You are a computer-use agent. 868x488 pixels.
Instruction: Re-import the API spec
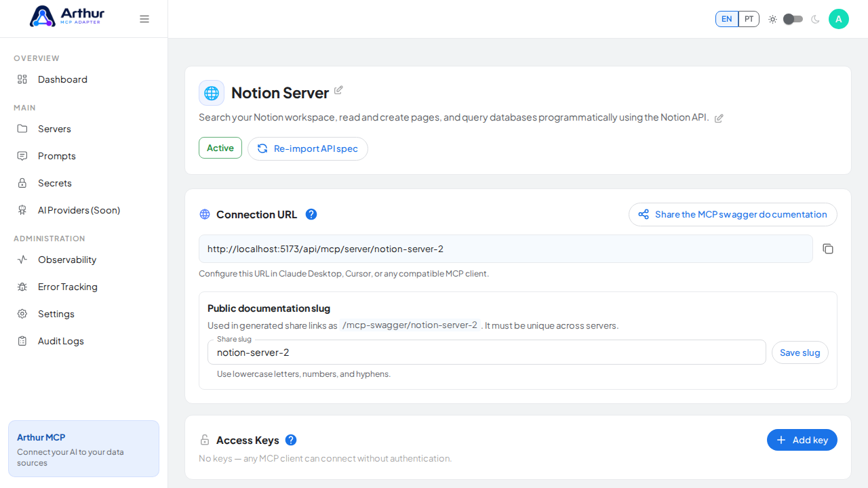click(308, 148)
